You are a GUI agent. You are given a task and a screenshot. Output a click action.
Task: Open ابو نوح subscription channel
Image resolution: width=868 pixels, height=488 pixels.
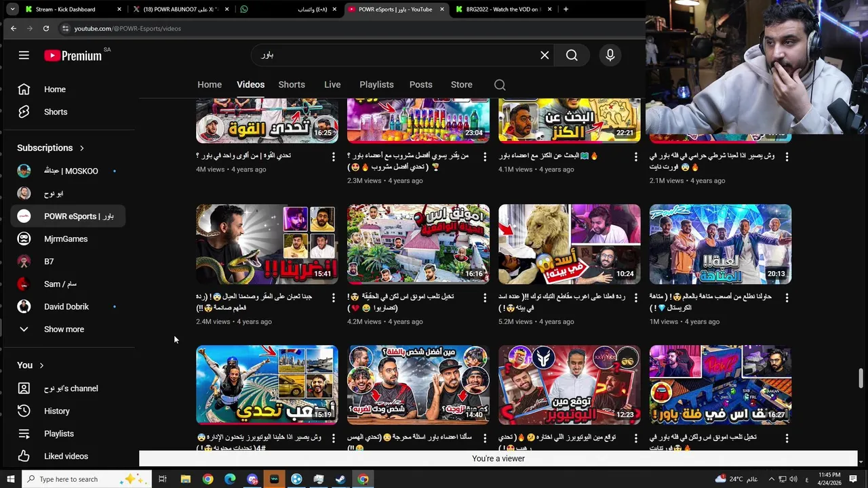point(68,194)
